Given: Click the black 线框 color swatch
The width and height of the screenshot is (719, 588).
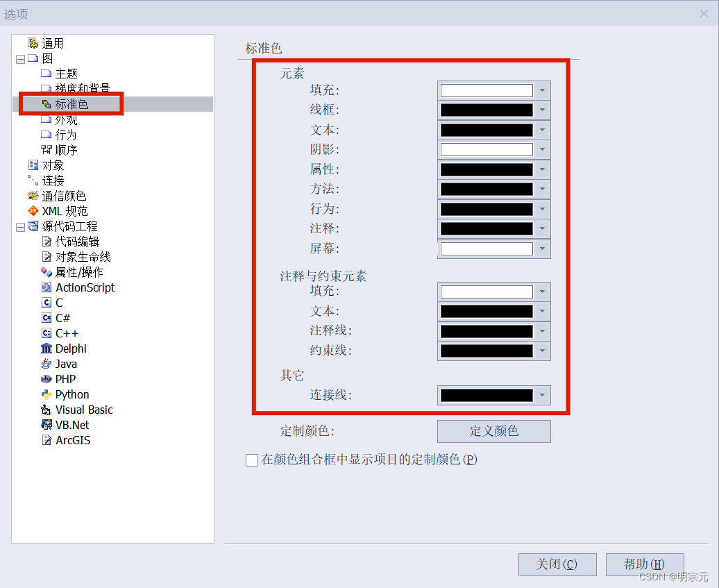Looking at the screenshot, I should click(x=487, y=110).
